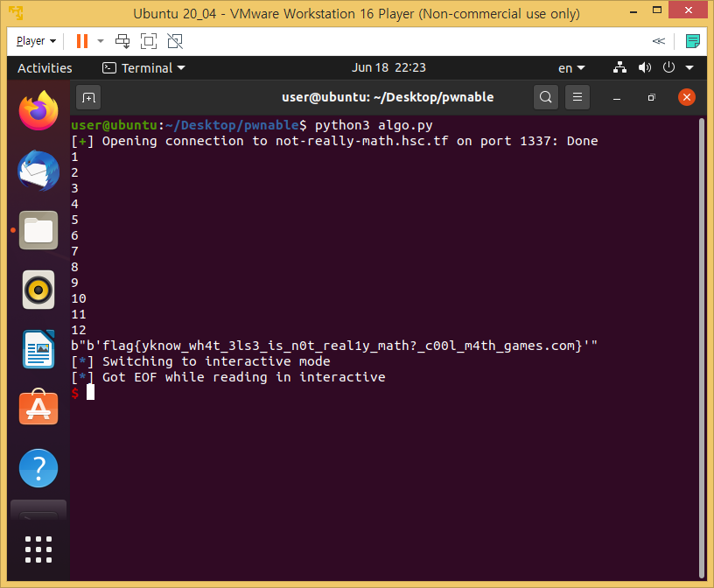
Task: Open Rhythmbox music player from the dock
Action: click(x=38, y=290)
